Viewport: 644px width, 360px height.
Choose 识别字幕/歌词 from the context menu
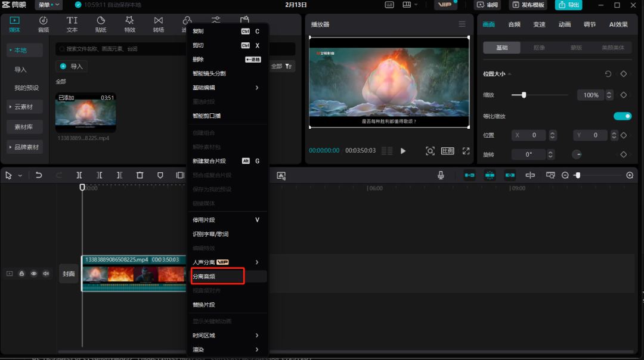227,234
